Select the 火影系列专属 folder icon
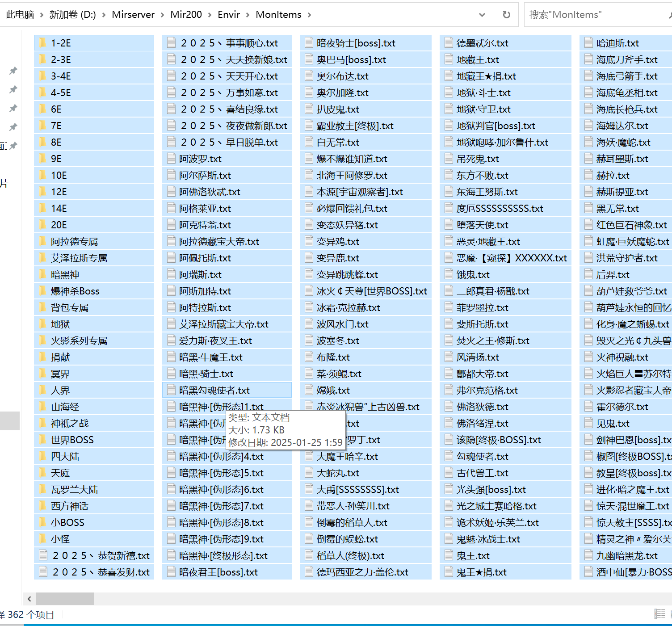 [43, 340]
